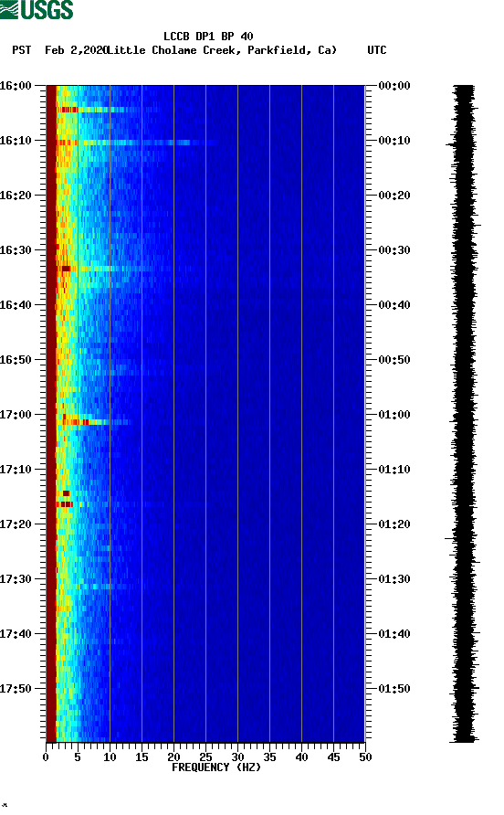Click the broadband energy streak just after 16:10
The height and width of the screenshot is (815, 504).
(x=137, y=143)
